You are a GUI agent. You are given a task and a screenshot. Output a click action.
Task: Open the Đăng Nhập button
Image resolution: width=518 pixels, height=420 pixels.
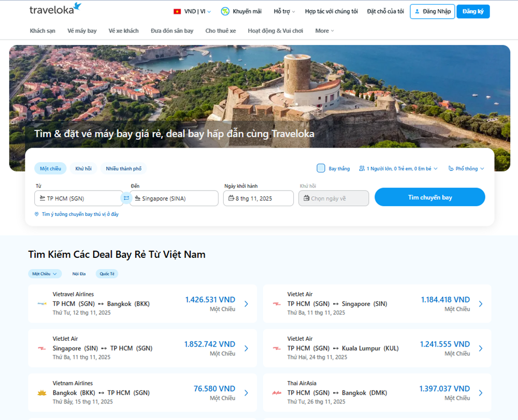[x=433, y=11]
